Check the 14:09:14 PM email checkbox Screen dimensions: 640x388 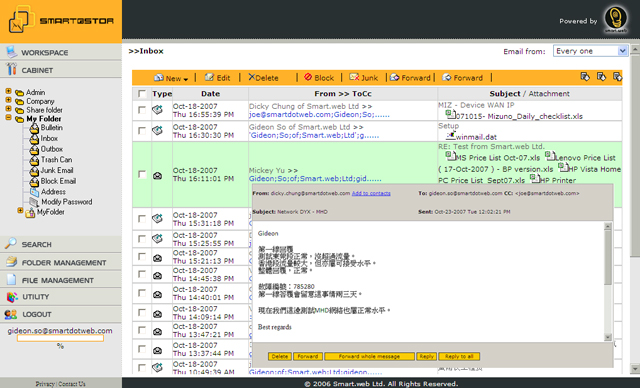(142, 313)
